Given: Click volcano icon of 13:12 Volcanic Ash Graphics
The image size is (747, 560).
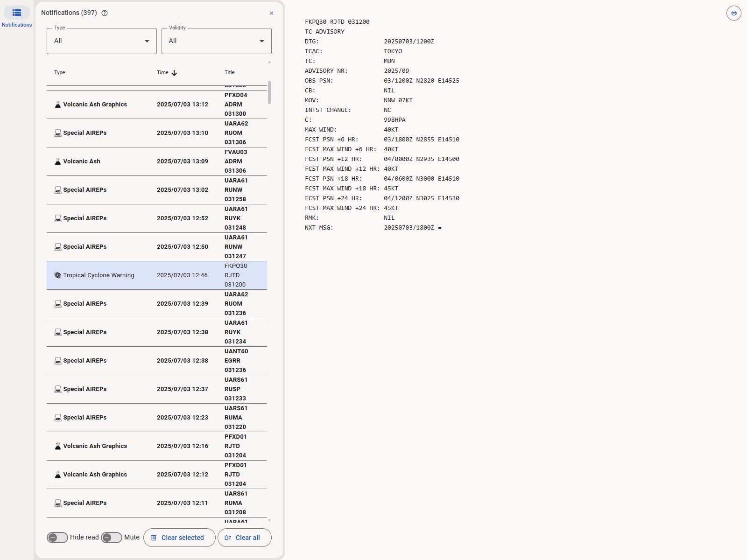Looking at the screenshot, I should point(58,105).
